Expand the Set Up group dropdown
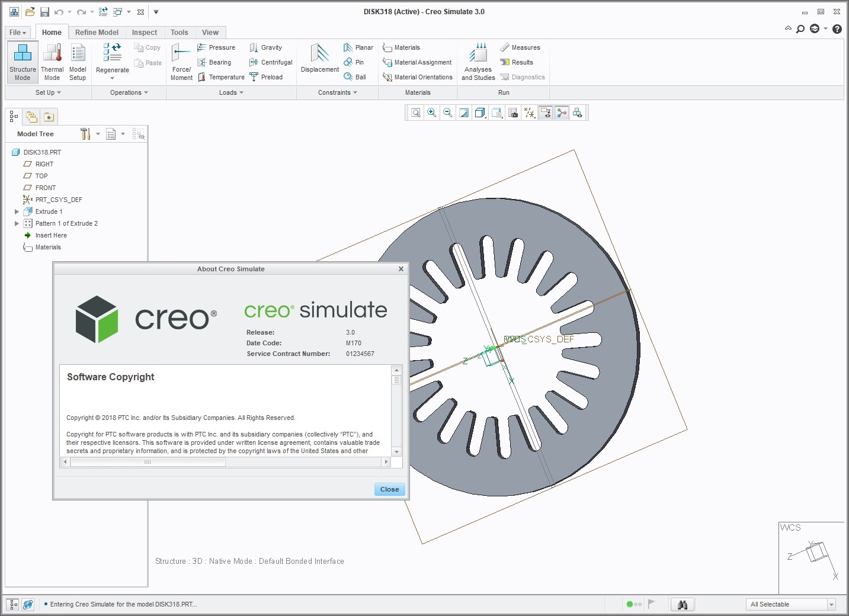This screenshot has width=849, height=616. pos(48,92)
